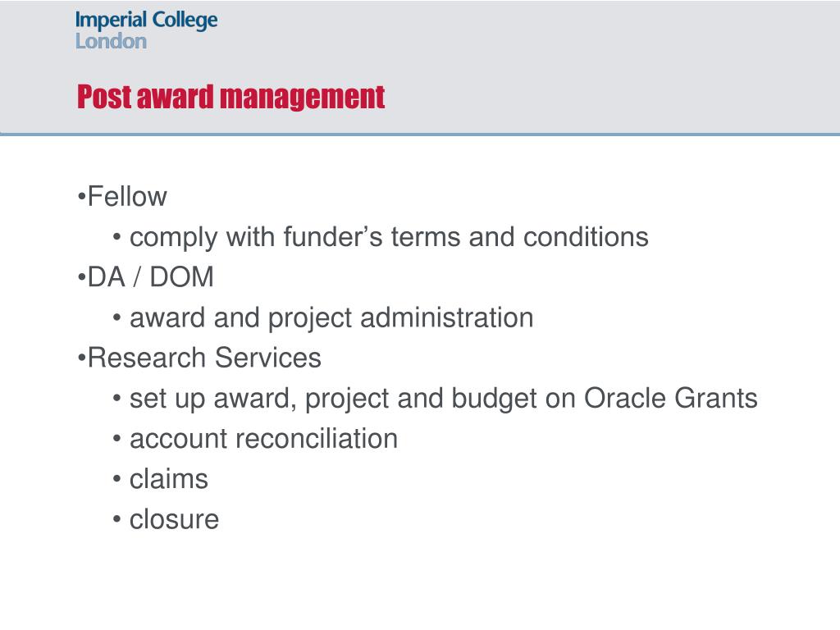The image size is (840, 630).
Task: Click the word conditions in first sub-bullet
Action: (x=586, y=237)
